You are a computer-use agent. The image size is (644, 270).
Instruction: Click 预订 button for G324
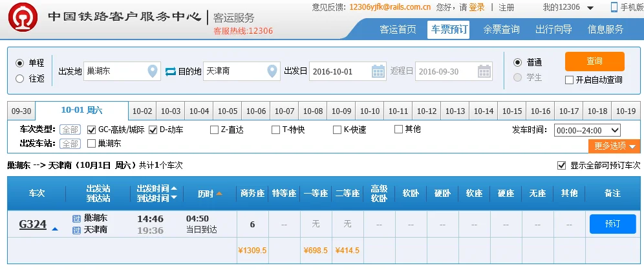coord(612,224)
